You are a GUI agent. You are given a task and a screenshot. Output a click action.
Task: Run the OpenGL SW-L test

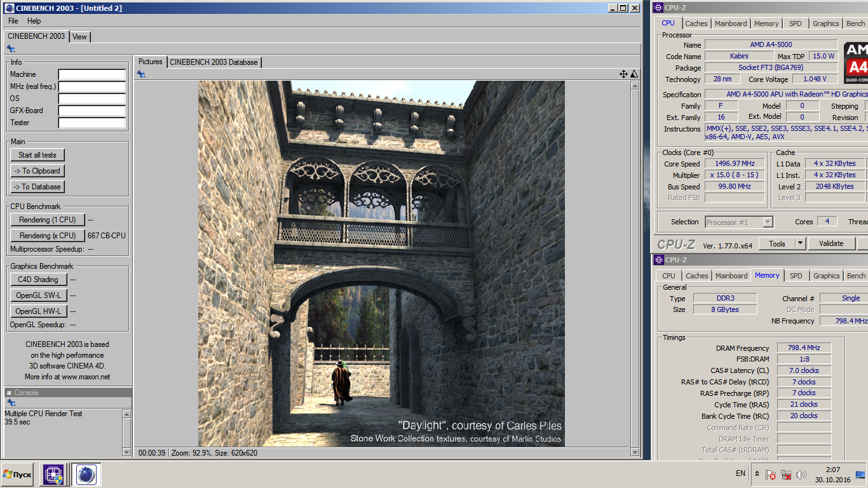pyautogui.click(x=38, y=295)
